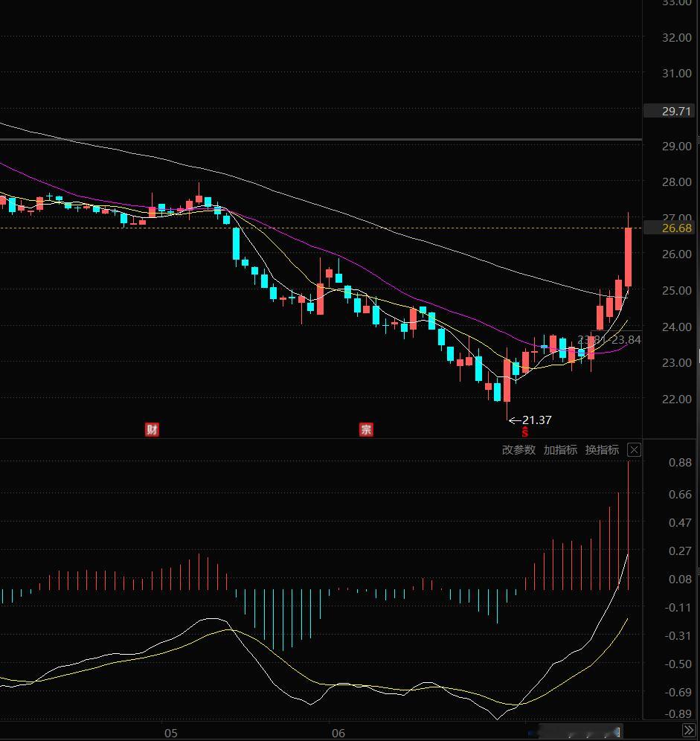The image size is (700, 741).
Task: Click the 31.00 price axis value
Action: click(676, 73)
